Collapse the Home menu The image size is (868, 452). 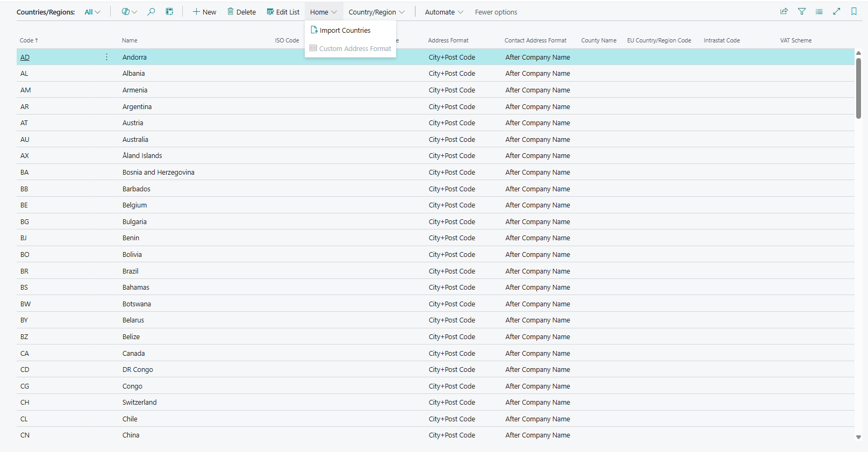(x=324, y=12)
